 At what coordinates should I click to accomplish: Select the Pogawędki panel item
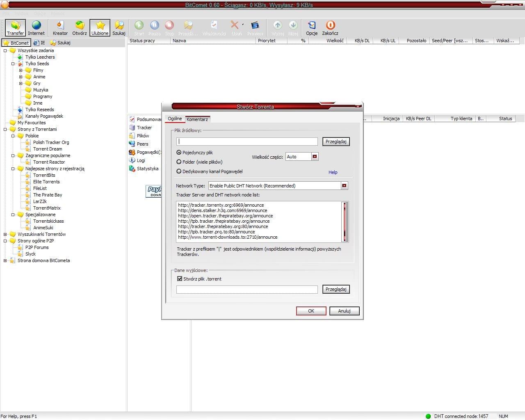click(x=145, y=152)
